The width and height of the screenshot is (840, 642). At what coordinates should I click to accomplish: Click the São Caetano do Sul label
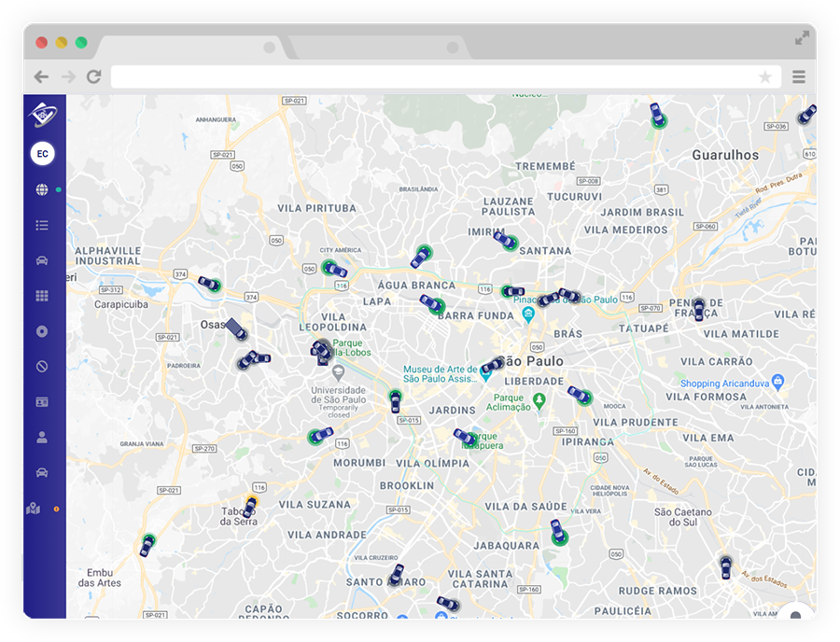(683, 517)
